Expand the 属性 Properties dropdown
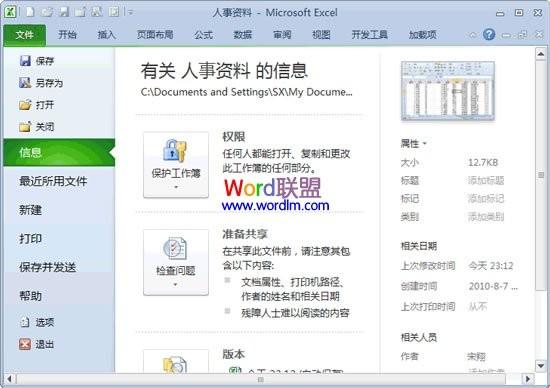The width and height of the screenshot is (550, 388). (413, 143)
